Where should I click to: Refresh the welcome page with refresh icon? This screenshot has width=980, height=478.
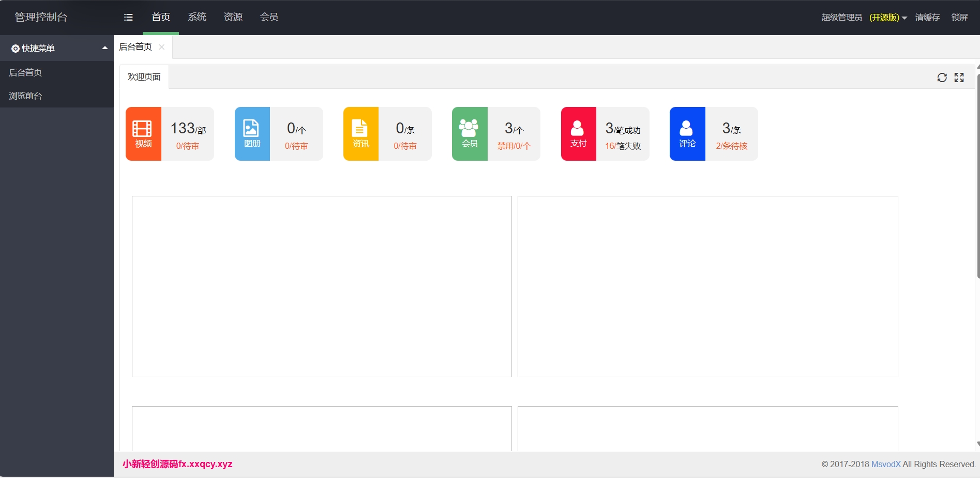click(942, 78)
